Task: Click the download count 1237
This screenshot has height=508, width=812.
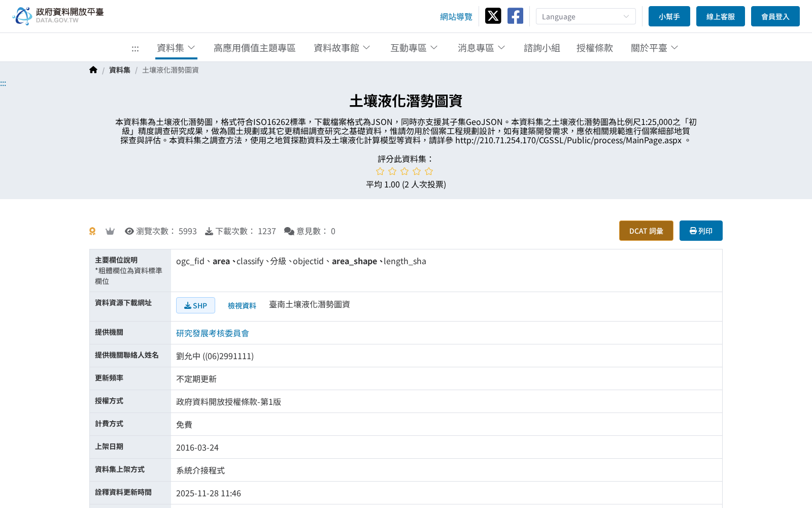Action: pyautogui.click(x=267, y=231)
